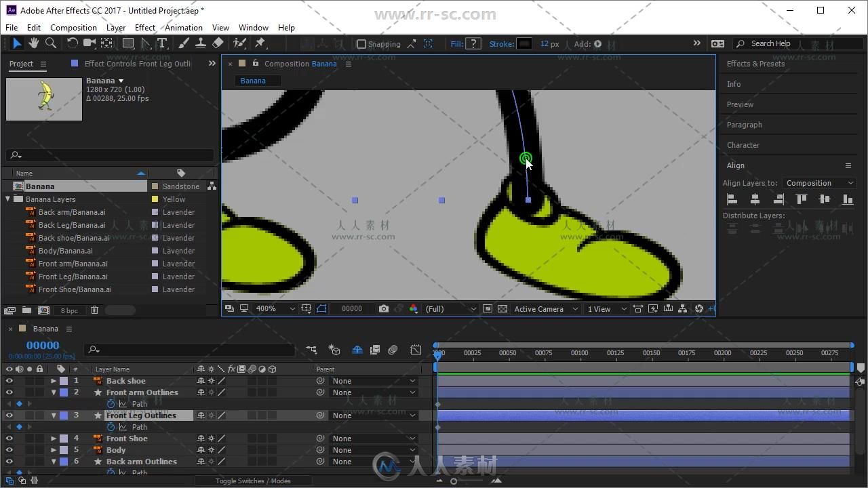Open the Graph Editor icon
This screenshot has height=488, width=868.
416,350
